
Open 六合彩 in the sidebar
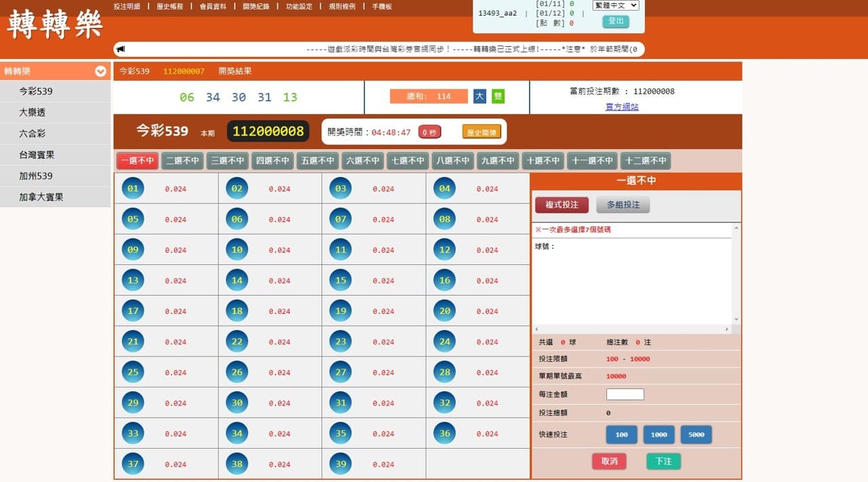pos(55,134)
